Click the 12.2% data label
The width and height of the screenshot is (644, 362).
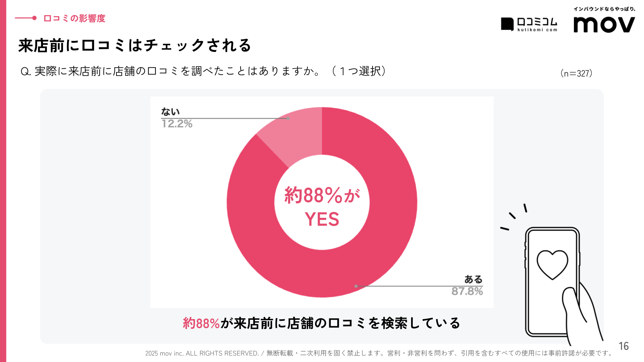[177, 124]
